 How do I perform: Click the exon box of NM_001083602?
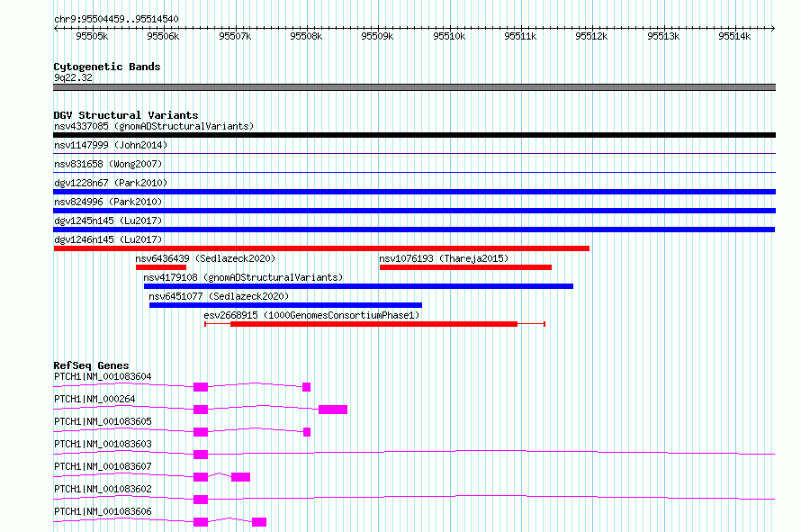(x=201, y=500)
